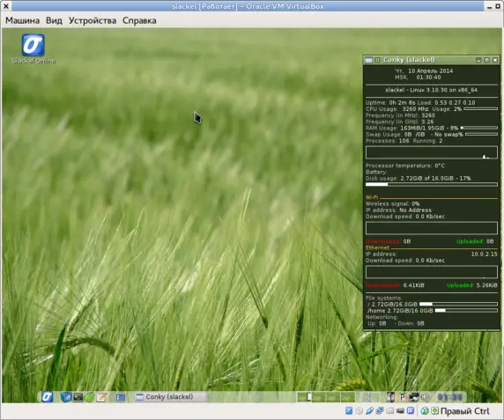Minimize the Conky (slackel) window
Image resolution: width=504 pixels, height=420 pixels.
coord(478,60)
